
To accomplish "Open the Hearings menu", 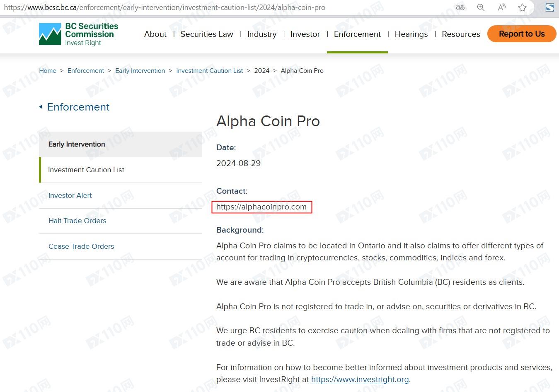I will [411, 34].
